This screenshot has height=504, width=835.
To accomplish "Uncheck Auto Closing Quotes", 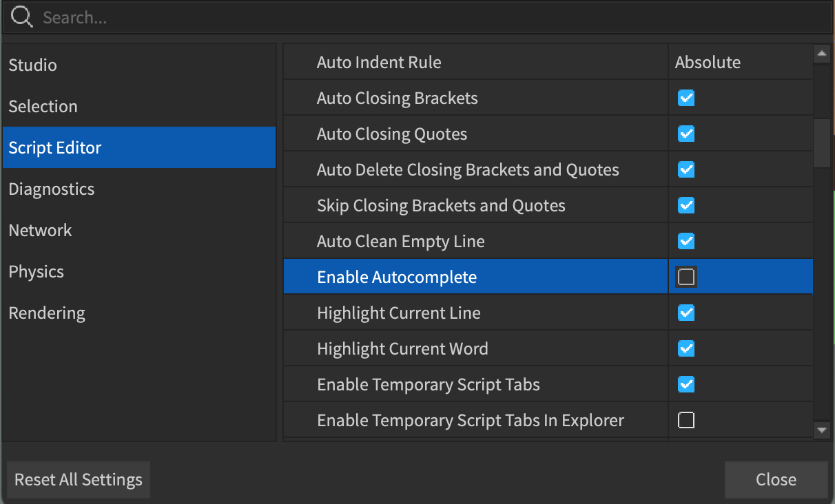I will 686,134.
